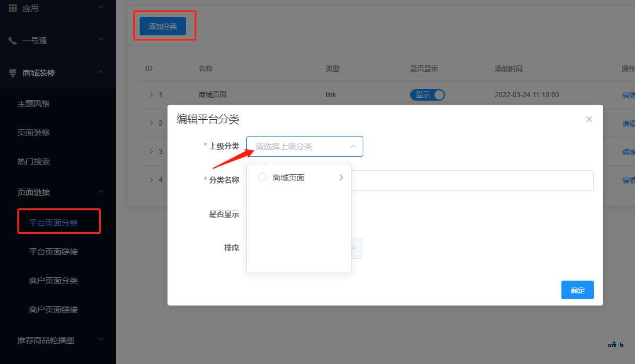This screenshot has height=364, width=635.
Task: Expand the 一号通 menu chevron
Action: [101, 39]
